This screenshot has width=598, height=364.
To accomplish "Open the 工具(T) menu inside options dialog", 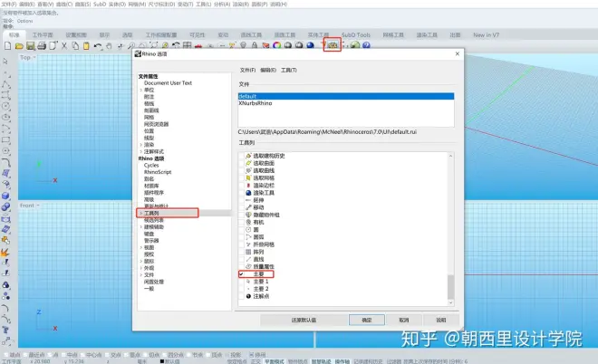I will coord(289,70).
